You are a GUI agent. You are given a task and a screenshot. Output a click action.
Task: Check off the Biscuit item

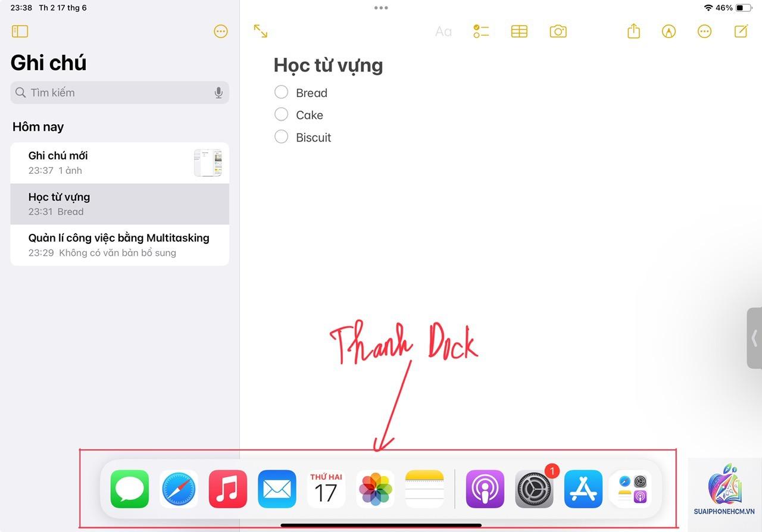(281, 137)
